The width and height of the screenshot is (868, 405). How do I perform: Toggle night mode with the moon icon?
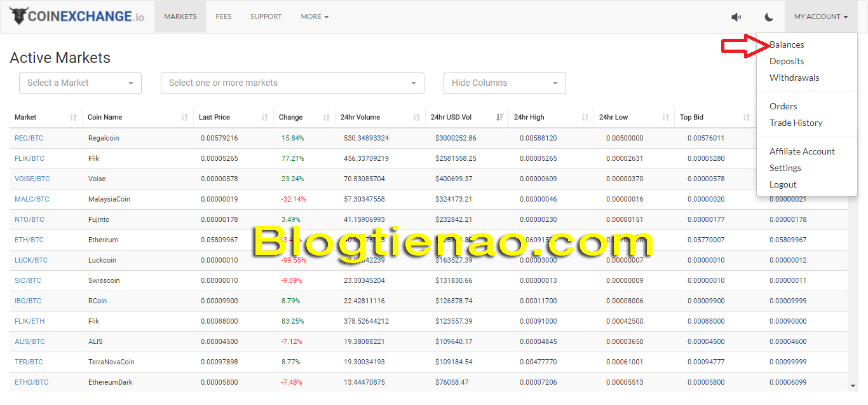769,17
